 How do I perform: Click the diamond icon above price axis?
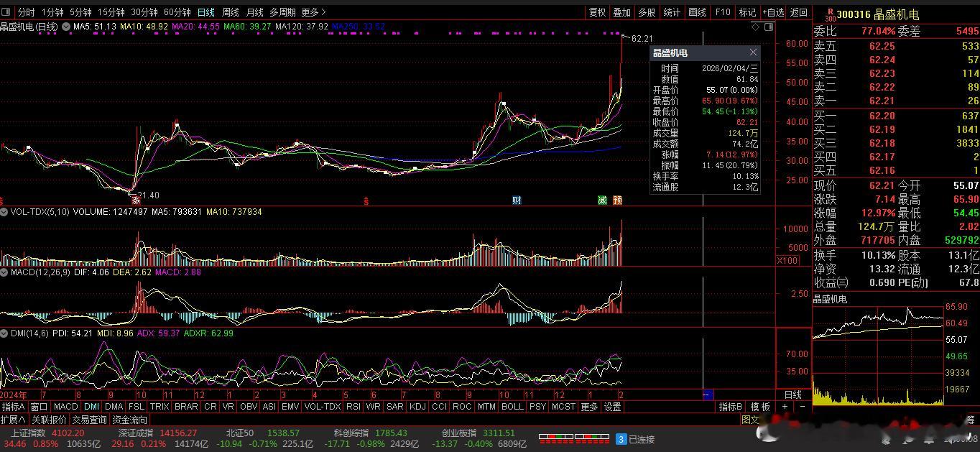(x=755, y=27)
